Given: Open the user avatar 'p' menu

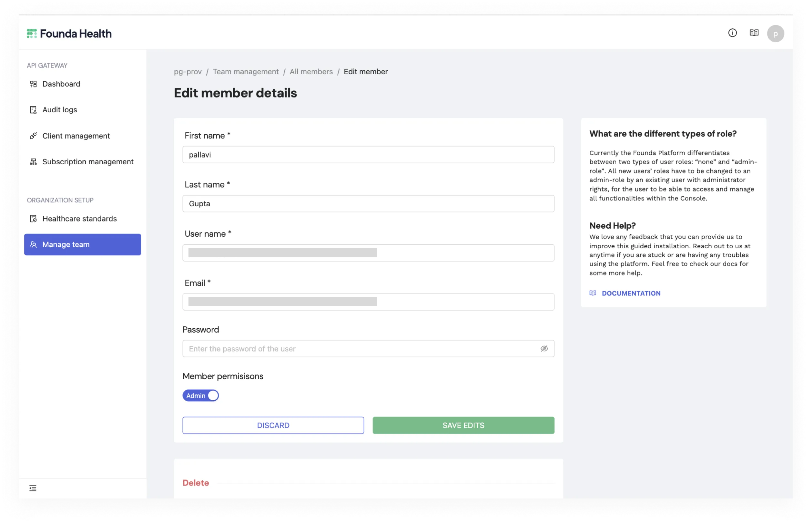Looking at the screenshot, I should (x=775, y=34).
